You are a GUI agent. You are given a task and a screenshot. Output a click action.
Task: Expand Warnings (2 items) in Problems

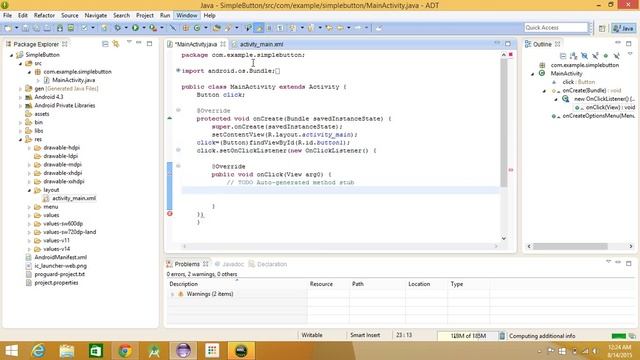coord(172,294)
